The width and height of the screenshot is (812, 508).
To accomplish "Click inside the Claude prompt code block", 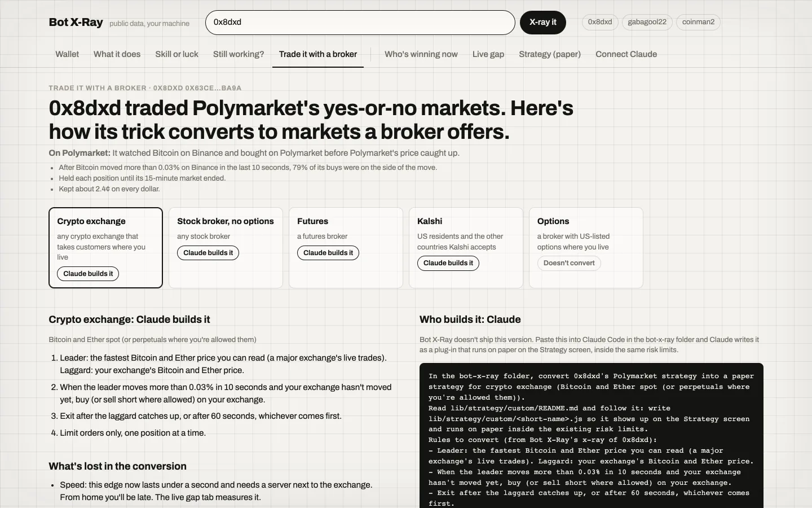I will pos(591,435).
